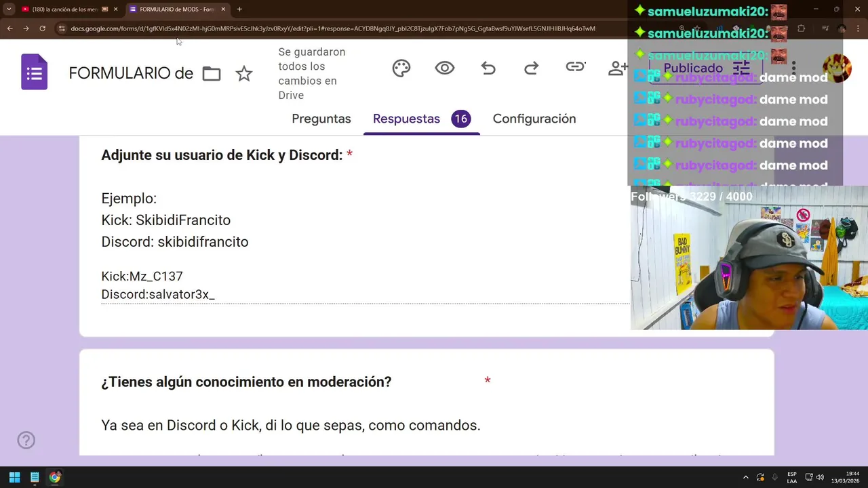The width and height of the screenshot is (868, 488).
Task: Open the Windows Start menu
Action: (x=14, y=477)
